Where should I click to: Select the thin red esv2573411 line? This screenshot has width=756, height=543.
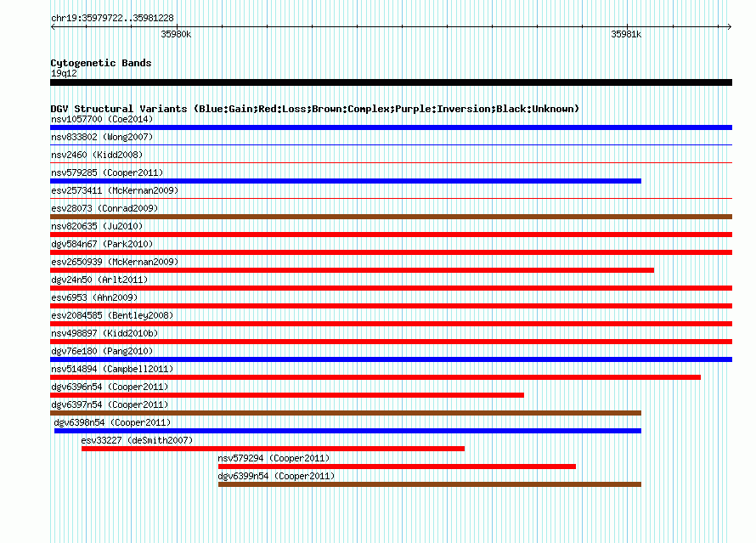[x=391, y=199]
